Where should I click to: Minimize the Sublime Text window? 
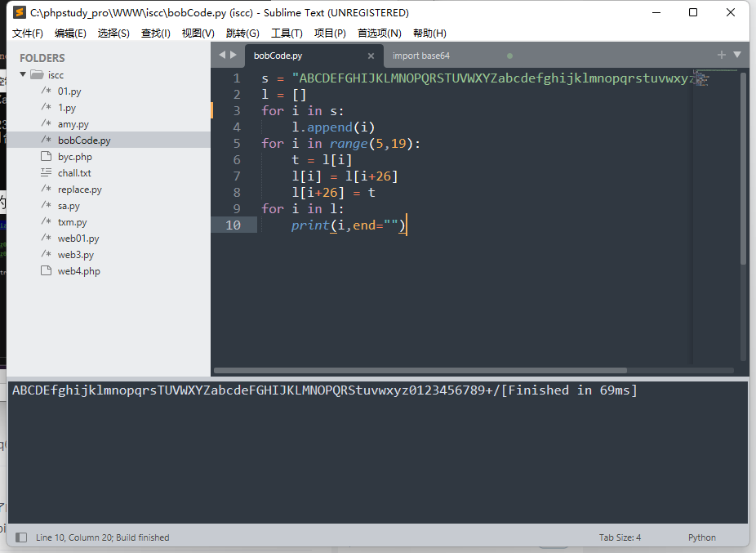[x=656, y=12]
